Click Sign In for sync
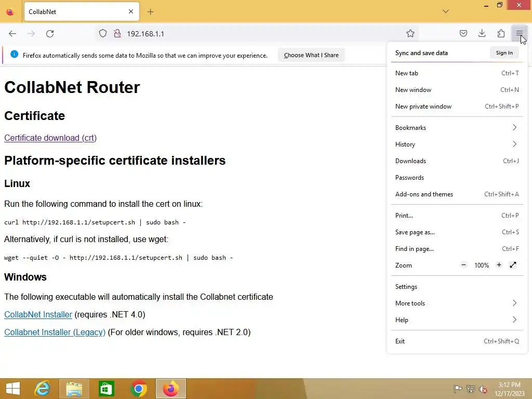532x399 pixels. [504, 53]
